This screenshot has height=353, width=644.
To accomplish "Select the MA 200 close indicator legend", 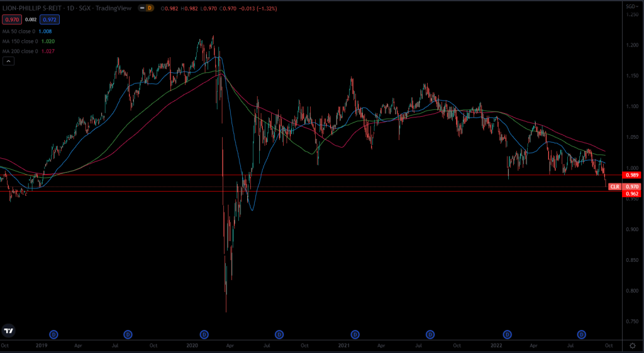I will pos(21,51).
